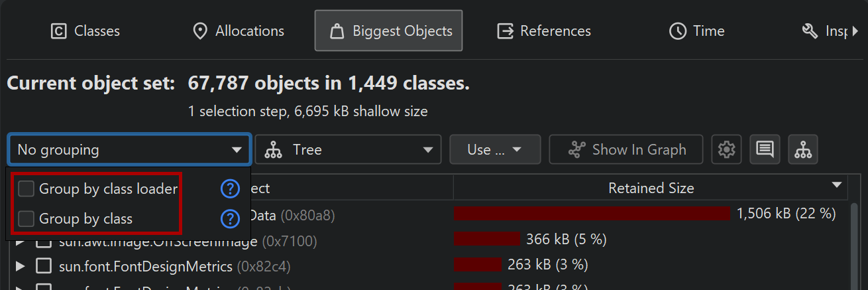
Task: Open the Allocations tab
Action: click(238, 31)
